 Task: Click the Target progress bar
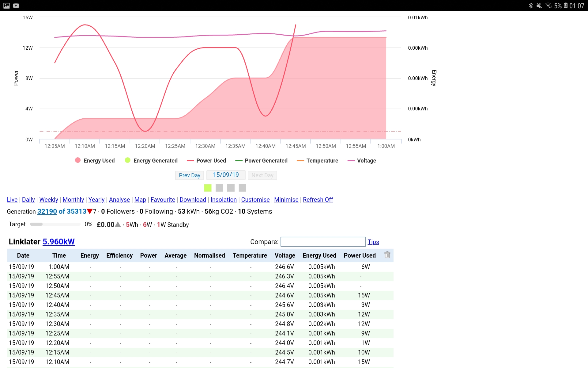pos(55,224)
